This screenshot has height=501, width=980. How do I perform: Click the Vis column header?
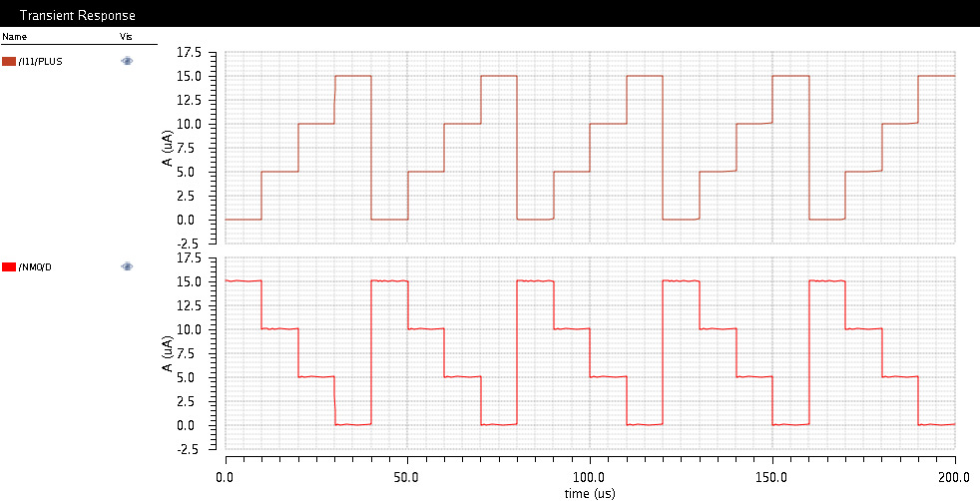[x=126, y=37]
